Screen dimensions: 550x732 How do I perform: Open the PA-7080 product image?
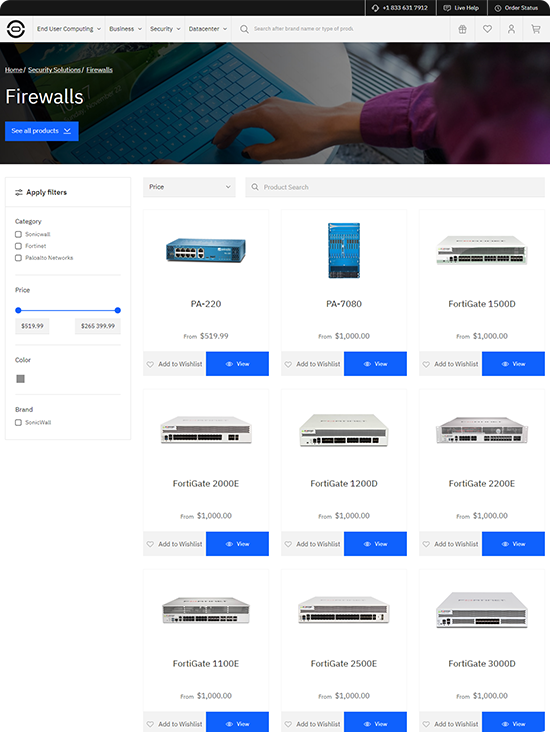pos(344,250)
